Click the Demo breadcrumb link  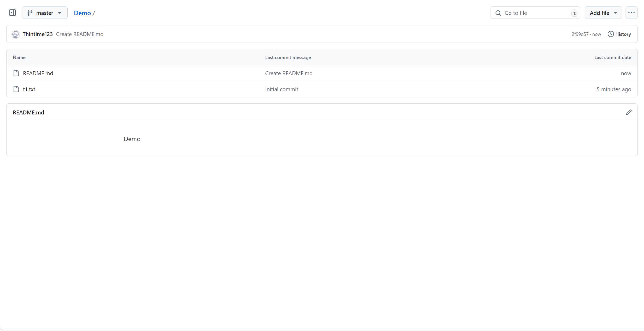(82, 13)
